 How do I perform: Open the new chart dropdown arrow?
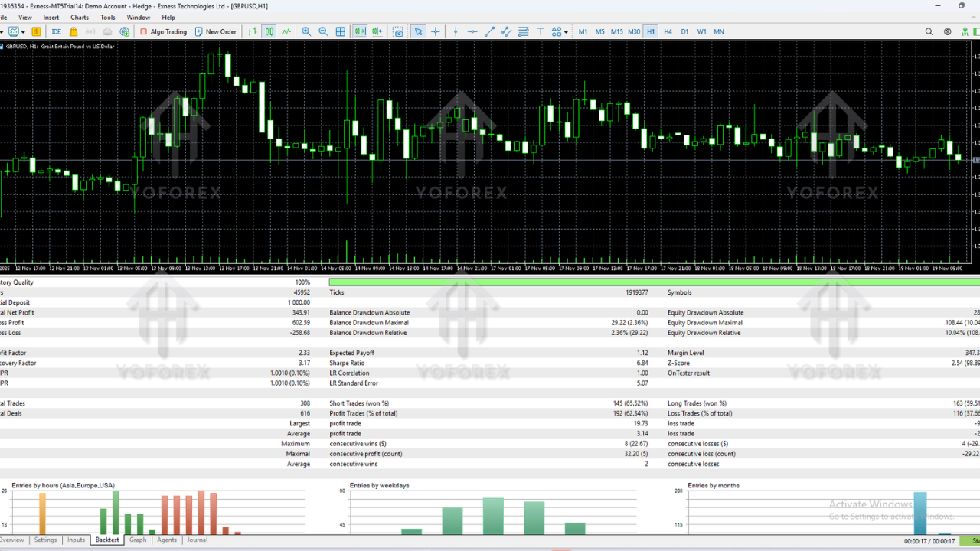tap(22, 31)
